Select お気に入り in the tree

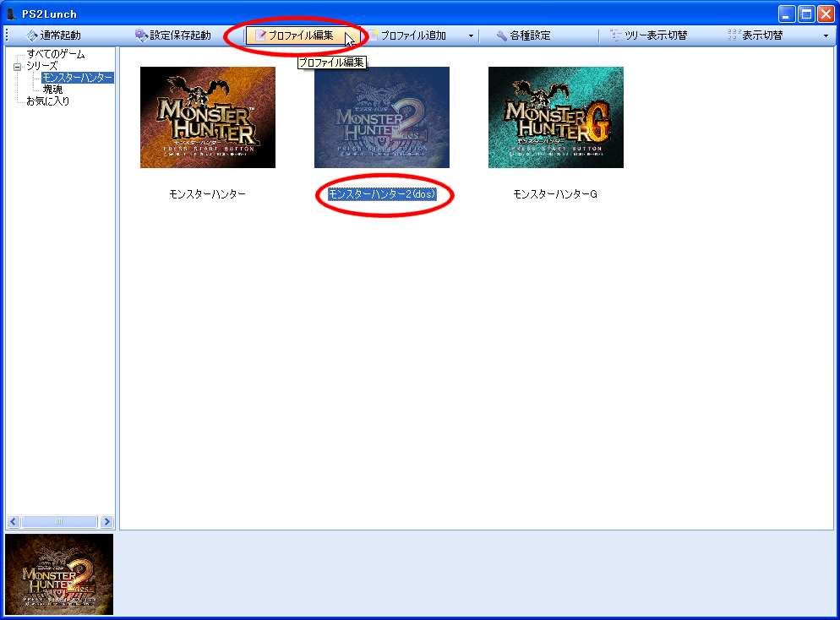[47, 101]
